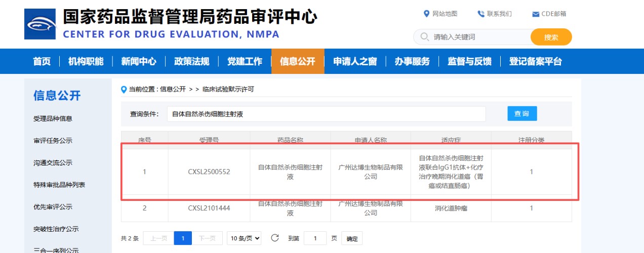Focus the 请输入关键词 search field
This screenshot has width=644, height=253.
(476, 37)
